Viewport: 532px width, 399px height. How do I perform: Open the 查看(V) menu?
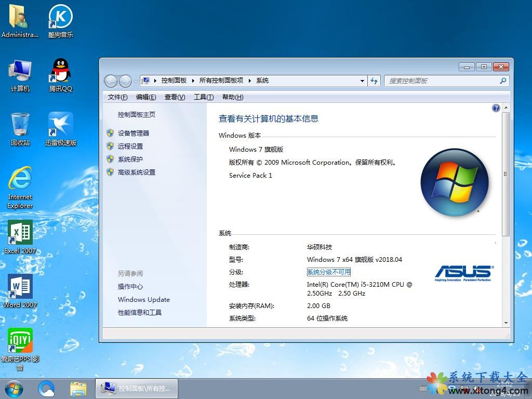pos(175,97)
